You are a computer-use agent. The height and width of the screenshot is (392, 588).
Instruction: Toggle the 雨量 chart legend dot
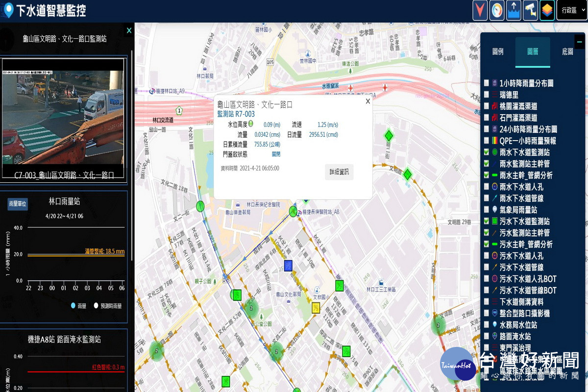(73, 306)
